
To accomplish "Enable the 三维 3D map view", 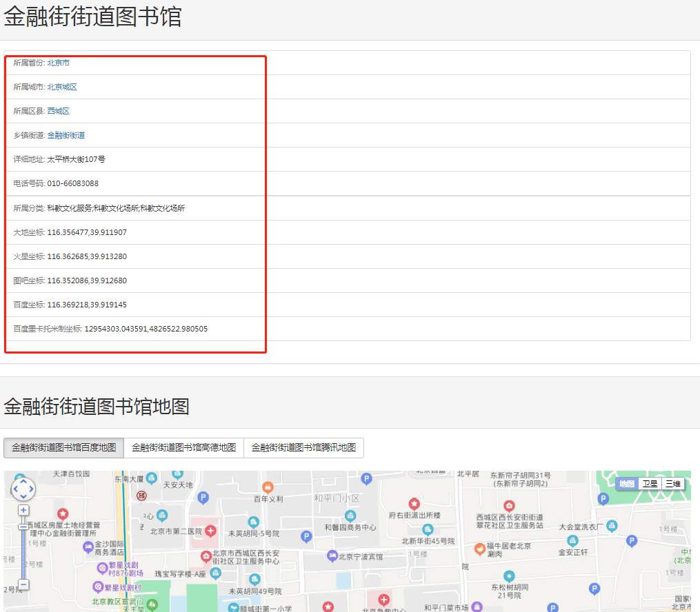I will click(x=672, y=483).
